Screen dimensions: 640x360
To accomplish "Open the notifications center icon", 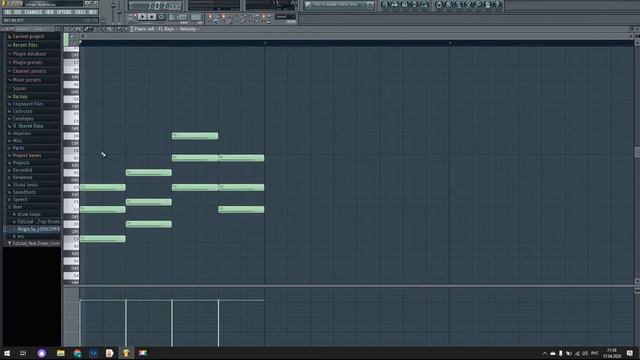I will click(630, 353).
